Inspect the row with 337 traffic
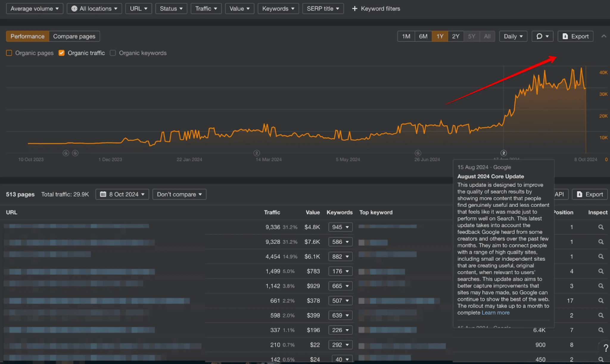The height and width of the screenshot is (364, 610). coord(601,330)
